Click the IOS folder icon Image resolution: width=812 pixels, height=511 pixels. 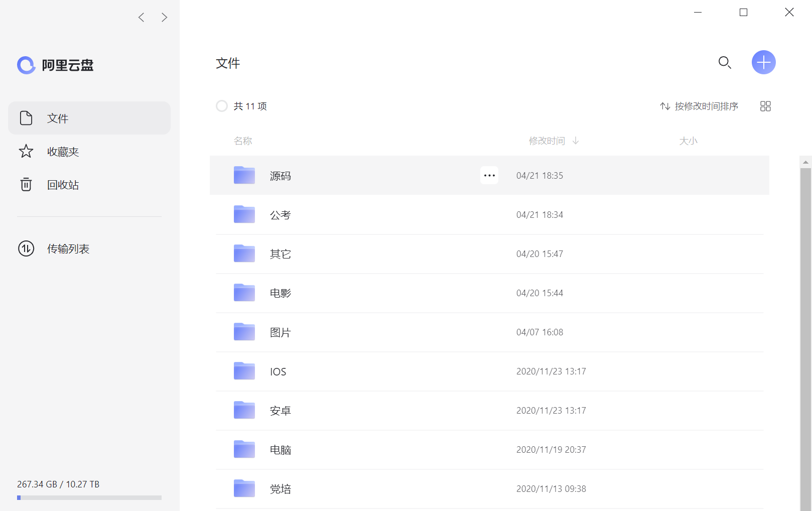(244, 371)
